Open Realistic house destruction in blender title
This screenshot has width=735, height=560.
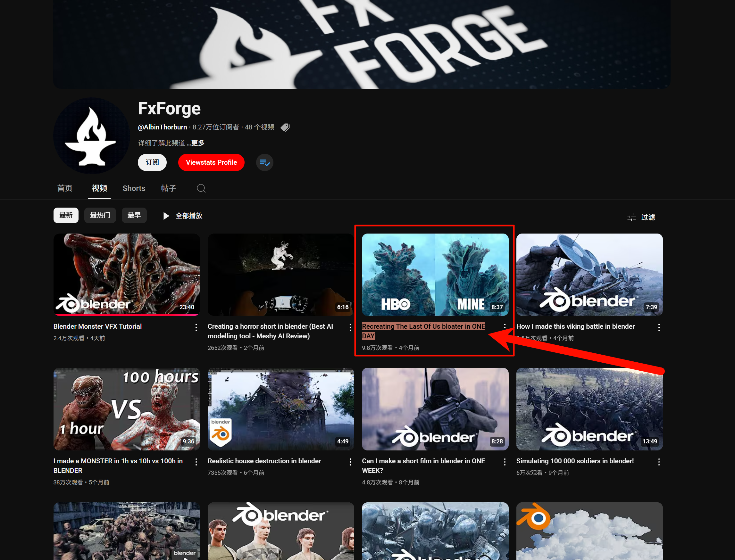tap(264, 461)
